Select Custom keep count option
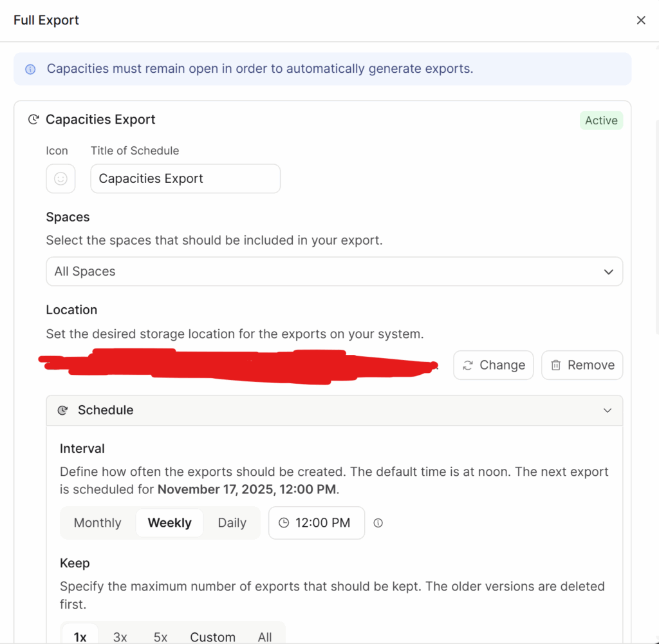The width and height of the screenshot is (659, 644). 212,636
